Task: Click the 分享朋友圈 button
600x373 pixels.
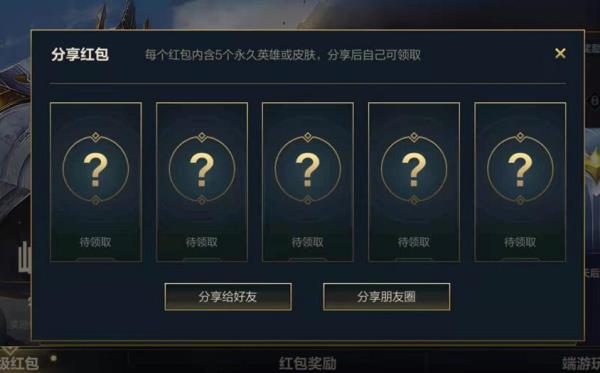Action: click(386, 297)
